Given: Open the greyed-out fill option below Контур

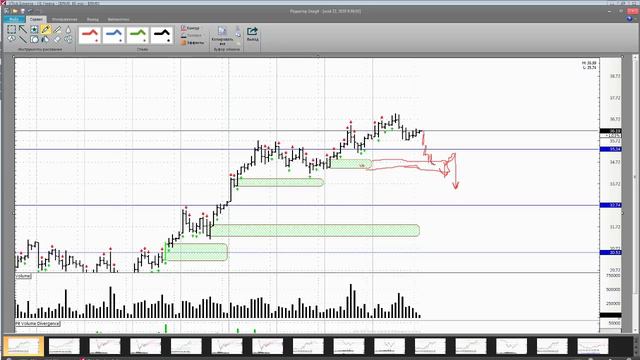Looking at the screenshot, I should (191, 35).
